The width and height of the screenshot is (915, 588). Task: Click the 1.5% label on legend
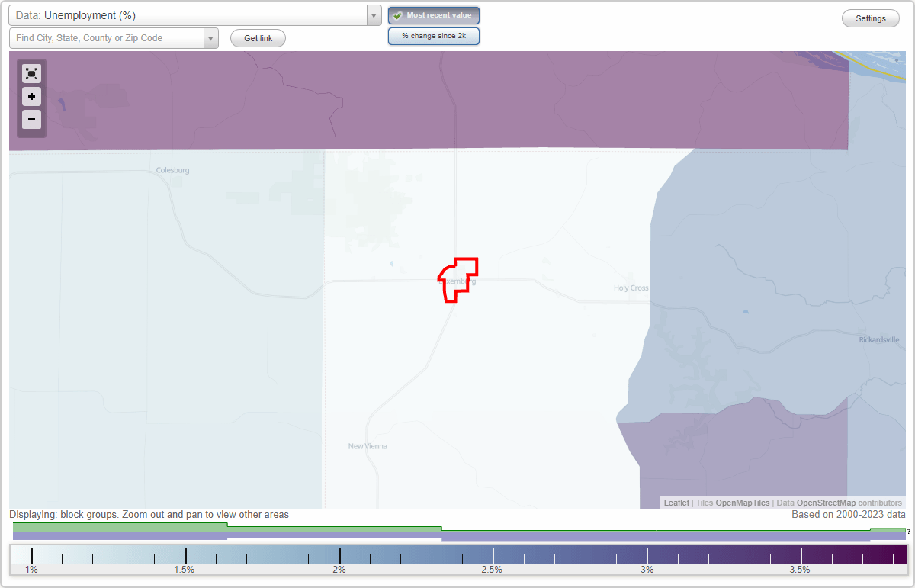pyautogui.click(x=184, y=570)
